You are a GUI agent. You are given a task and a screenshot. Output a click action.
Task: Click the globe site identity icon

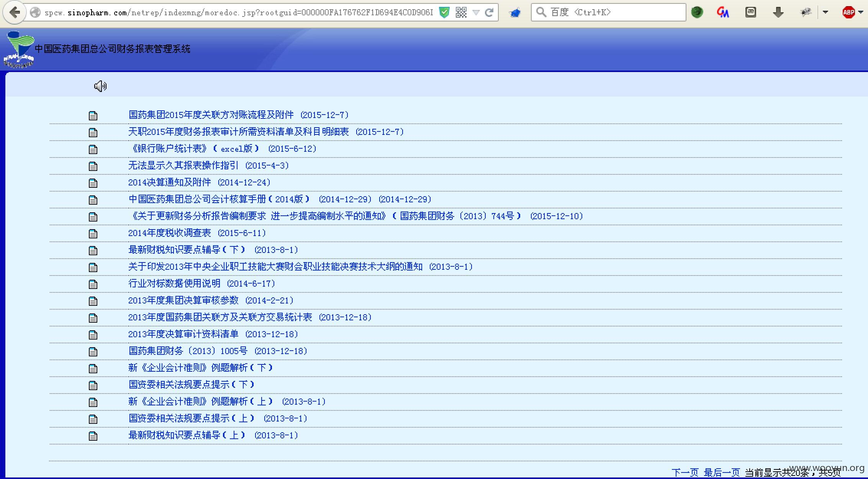pos(35,13)
